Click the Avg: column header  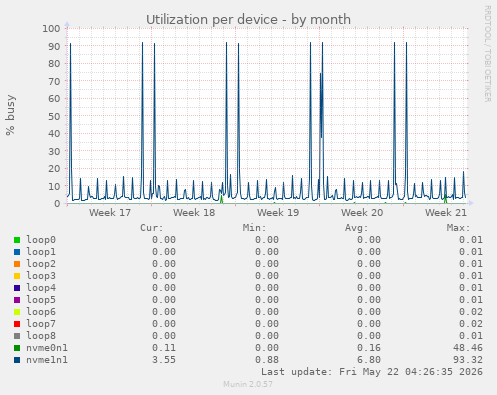tap(356, 228)
